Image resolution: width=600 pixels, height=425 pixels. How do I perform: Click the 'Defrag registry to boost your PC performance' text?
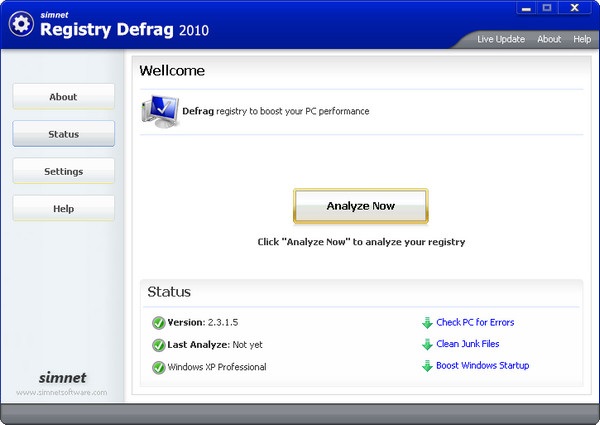pyautogui.click(x=276, y=111)
